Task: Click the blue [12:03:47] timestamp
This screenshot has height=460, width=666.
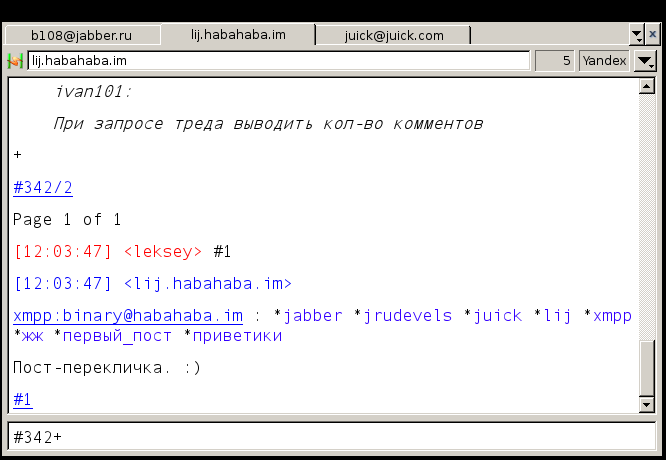Action: pyautogui.click(x=63, y=283)
